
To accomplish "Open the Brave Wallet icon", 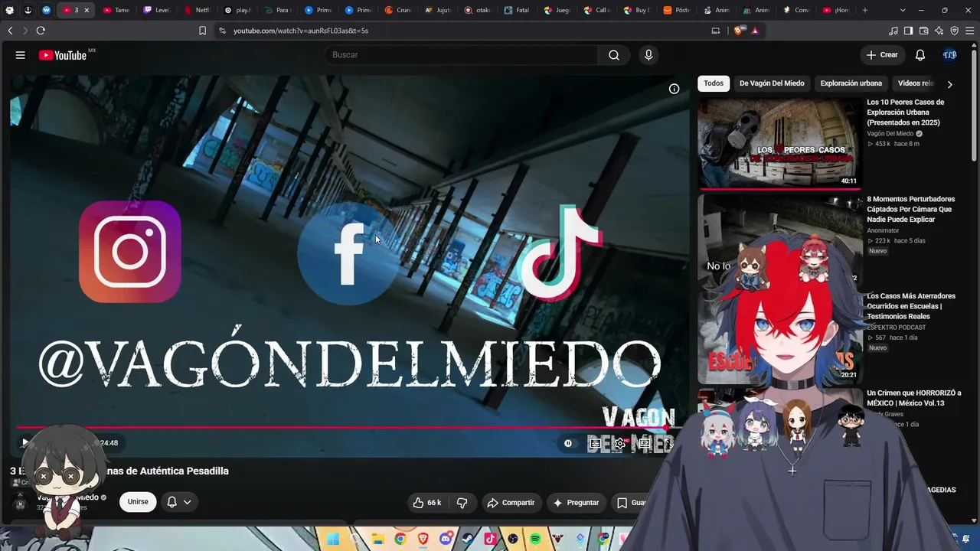I will pyautogui.click(x=924, y=31).
